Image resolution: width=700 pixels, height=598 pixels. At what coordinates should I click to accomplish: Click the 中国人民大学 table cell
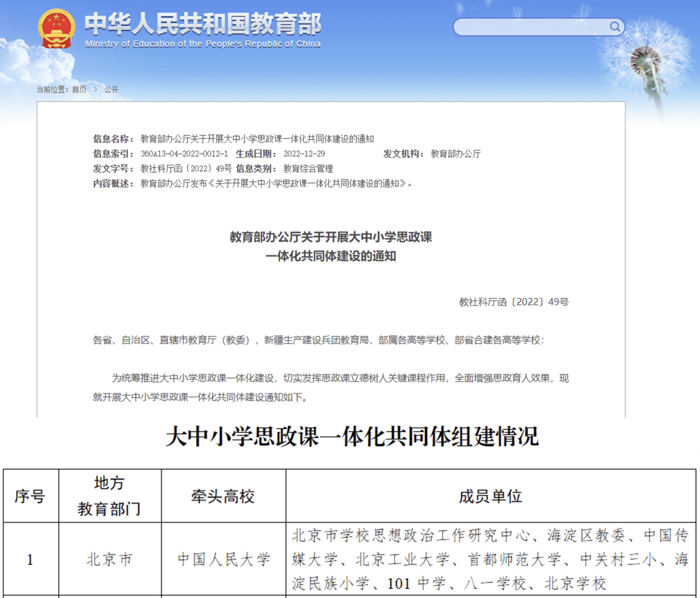223,559
